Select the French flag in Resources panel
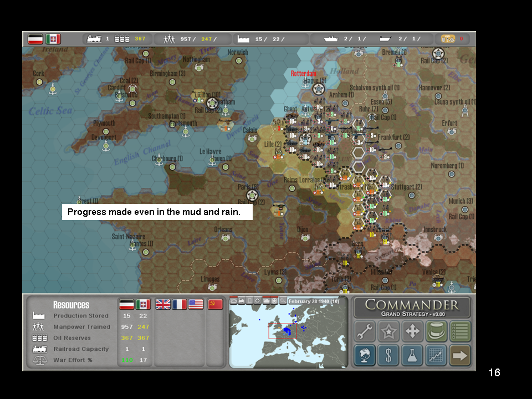 (x=180, y=304)
